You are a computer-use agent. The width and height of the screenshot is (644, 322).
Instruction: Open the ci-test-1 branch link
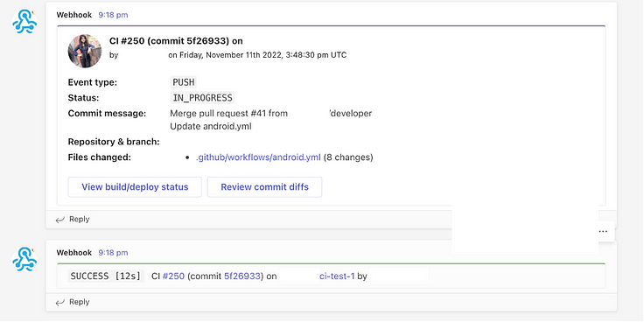tap(337, 276)
